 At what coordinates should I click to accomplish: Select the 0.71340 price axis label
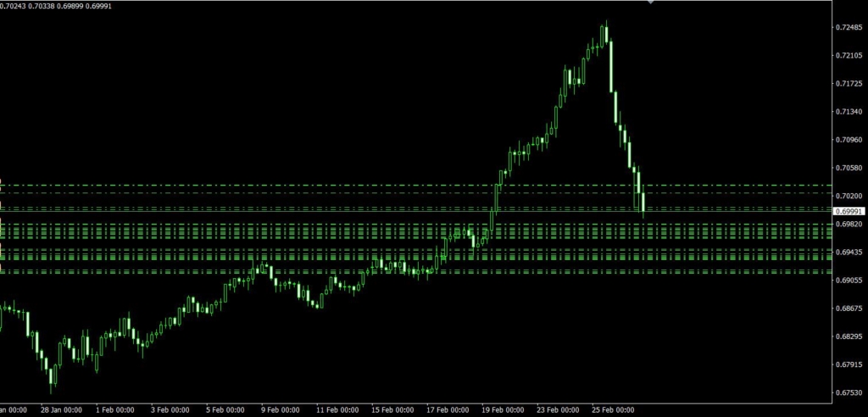(849, 112)
